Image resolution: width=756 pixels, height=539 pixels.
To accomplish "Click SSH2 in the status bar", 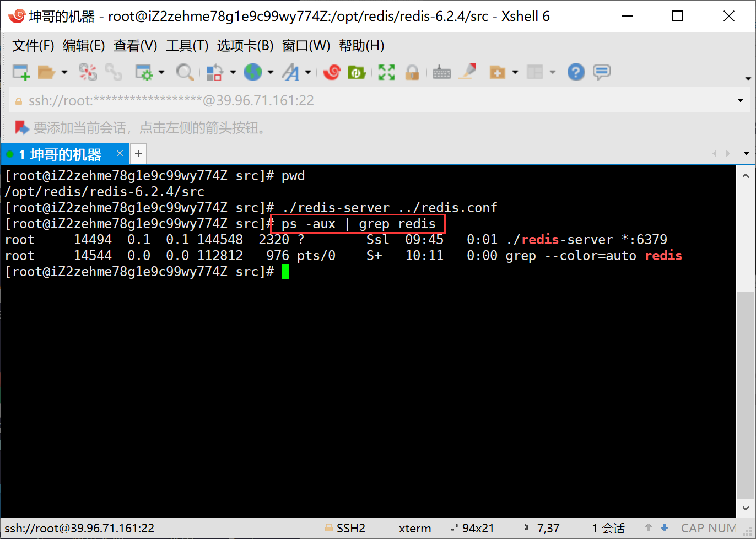I will coord(351,528).
